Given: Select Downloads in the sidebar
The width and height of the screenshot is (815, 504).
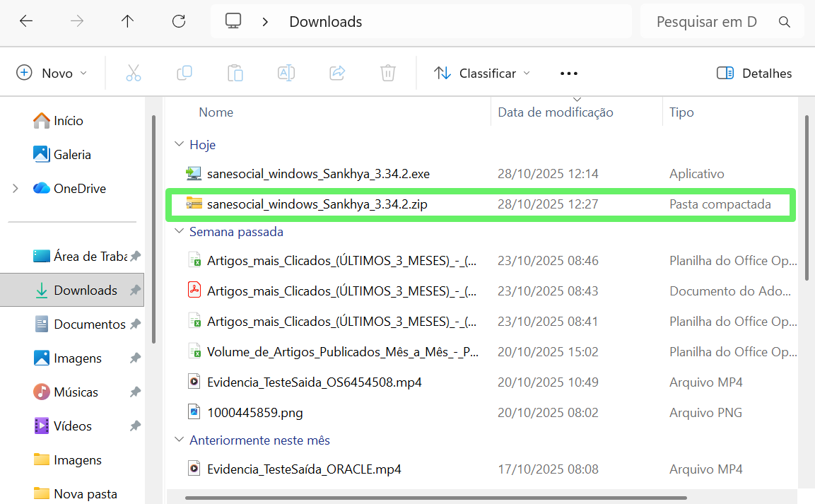Looking at the screenshot, I should click(x=71, y=290).
